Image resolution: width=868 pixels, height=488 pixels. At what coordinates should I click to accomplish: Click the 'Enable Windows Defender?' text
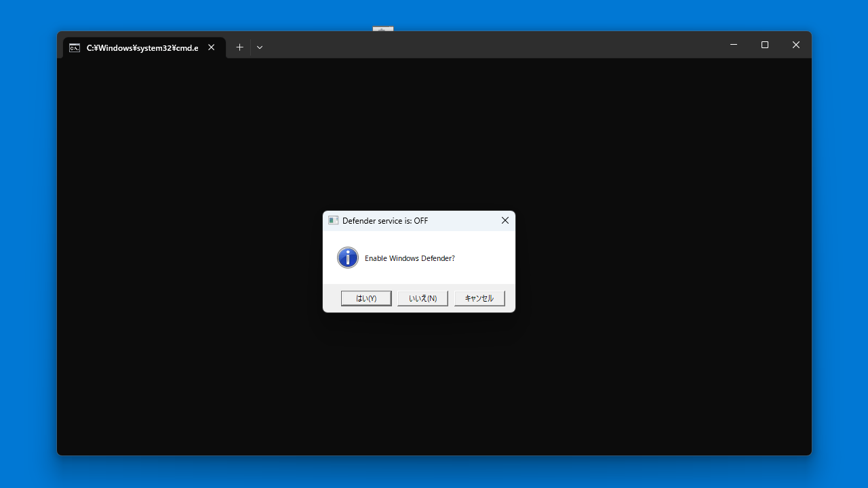point(410,258)
